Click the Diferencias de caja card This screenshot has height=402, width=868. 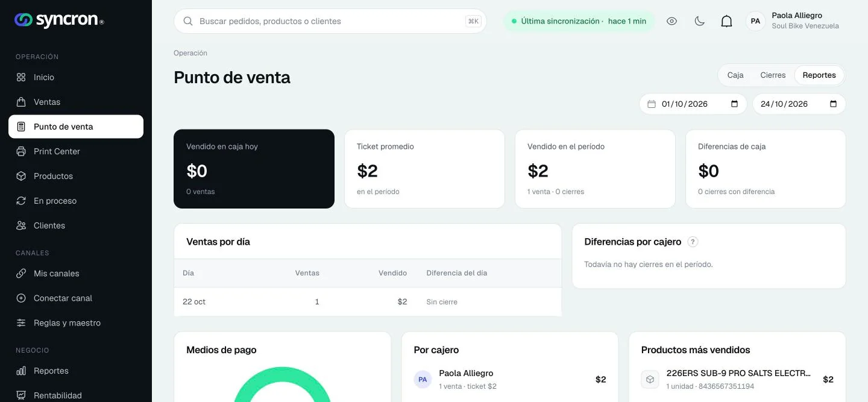pyautogui.click(x=766, y=169)
